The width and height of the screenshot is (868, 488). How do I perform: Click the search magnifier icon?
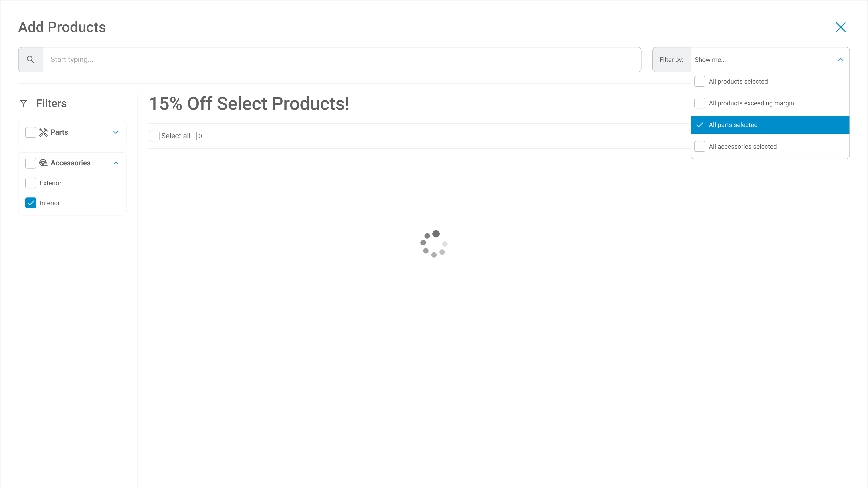pos(31,60)
